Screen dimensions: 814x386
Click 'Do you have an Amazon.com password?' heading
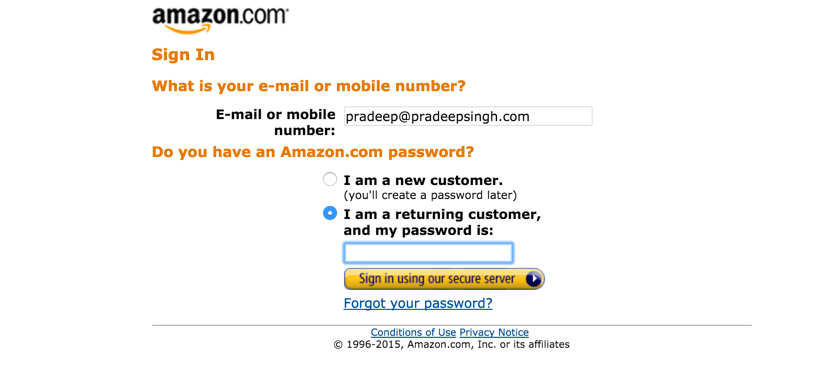pyautogui.click(x=313, y=153)
